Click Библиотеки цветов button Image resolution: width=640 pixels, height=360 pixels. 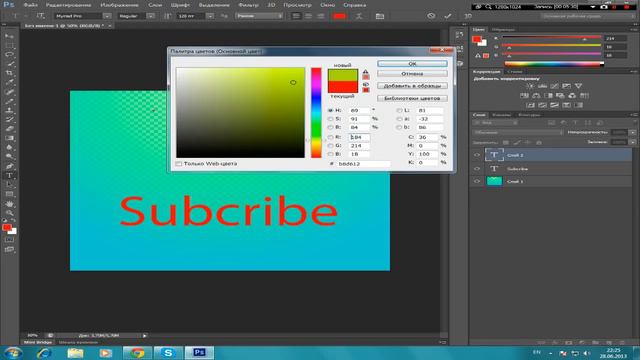(x=412, y=98)
